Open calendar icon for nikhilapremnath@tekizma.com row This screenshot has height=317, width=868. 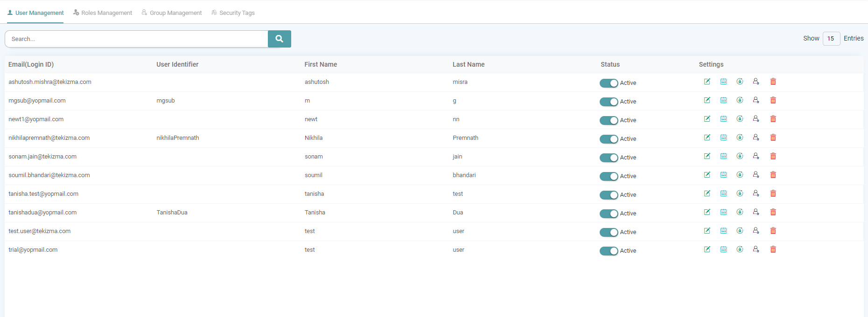click(x=723, y=138)
